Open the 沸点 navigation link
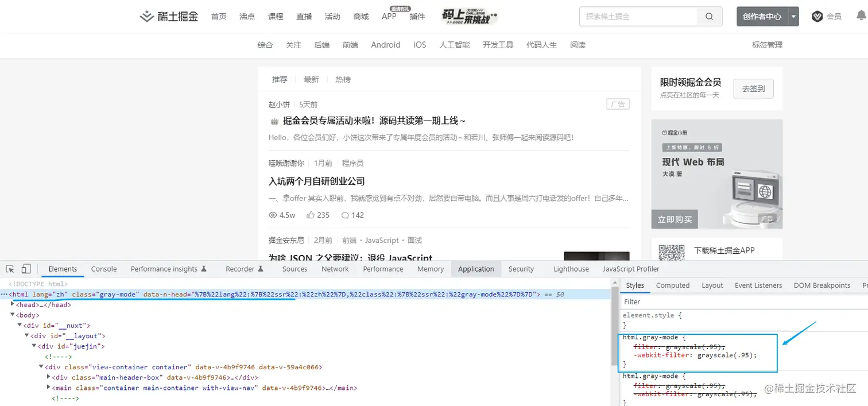 coord(247,17)
